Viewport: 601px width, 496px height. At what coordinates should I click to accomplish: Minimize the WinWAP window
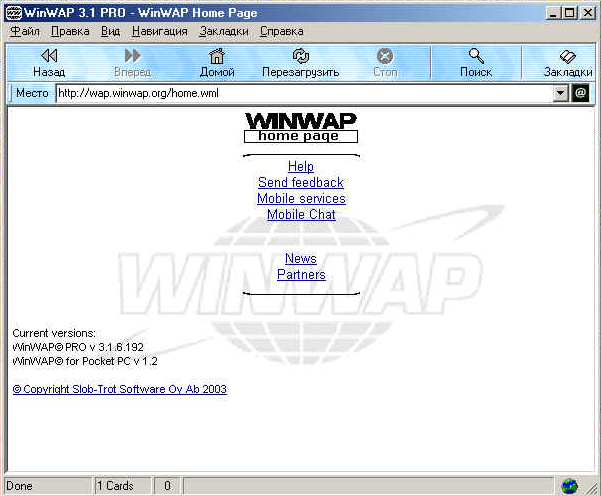[552, 13]
